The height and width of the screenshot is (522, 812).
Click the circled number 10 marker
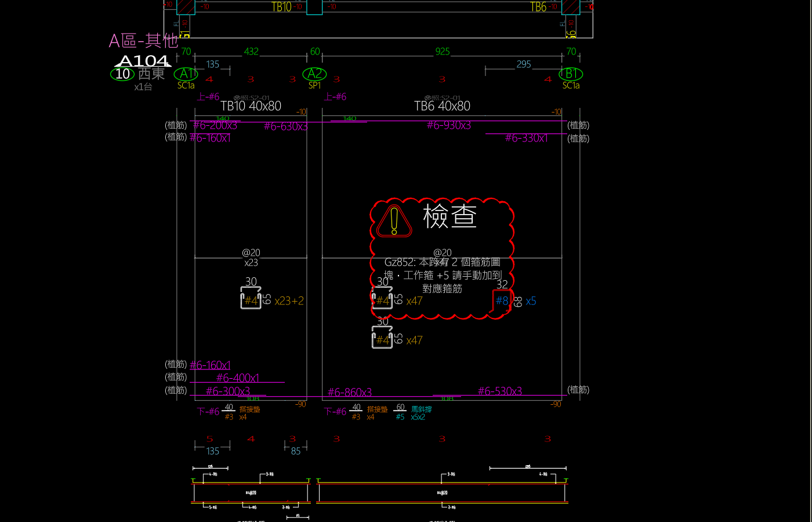122,74
